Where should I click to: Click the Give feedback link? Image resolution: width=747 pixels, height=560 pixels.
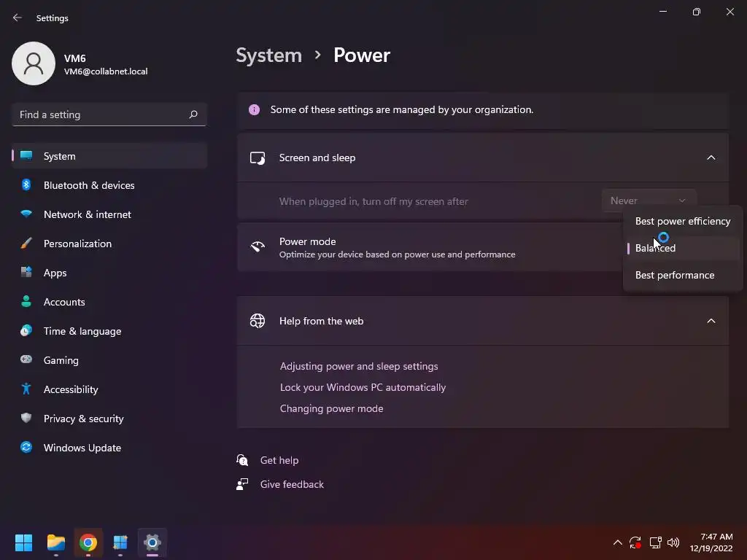[x=292, y=484]
